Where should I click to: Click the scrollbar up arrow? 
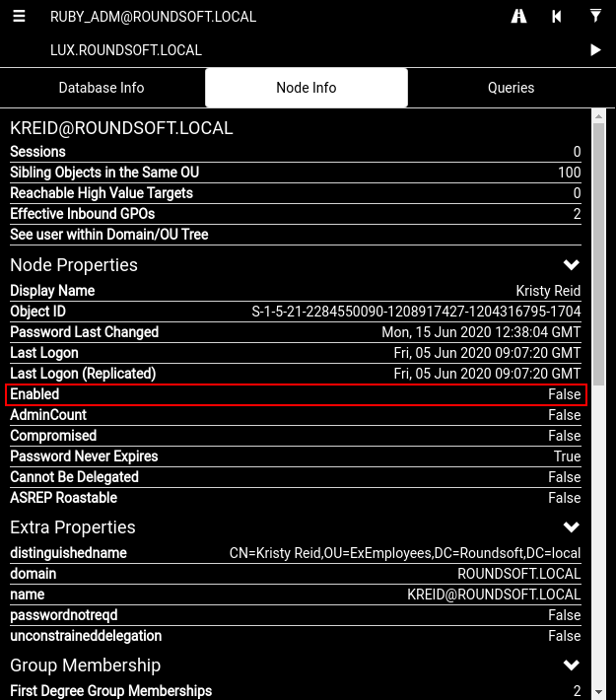click(x=597, y=116)
